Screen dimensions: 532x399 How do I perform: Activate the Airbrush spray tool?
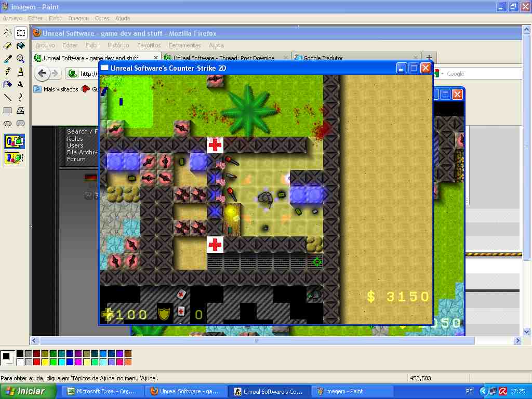tap(8, 84)
